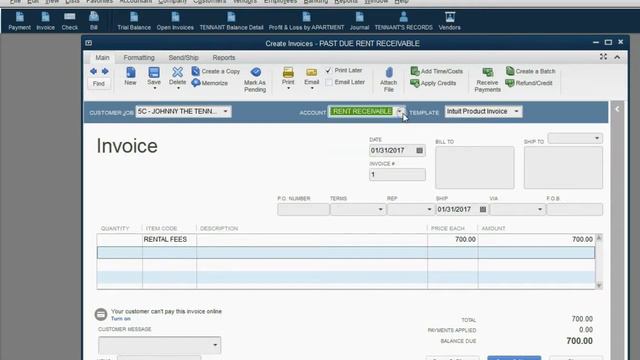Click the Bill To address box
Image resolution: width=640 pixels, height=360 pixels.
click(x=475, y=167)
